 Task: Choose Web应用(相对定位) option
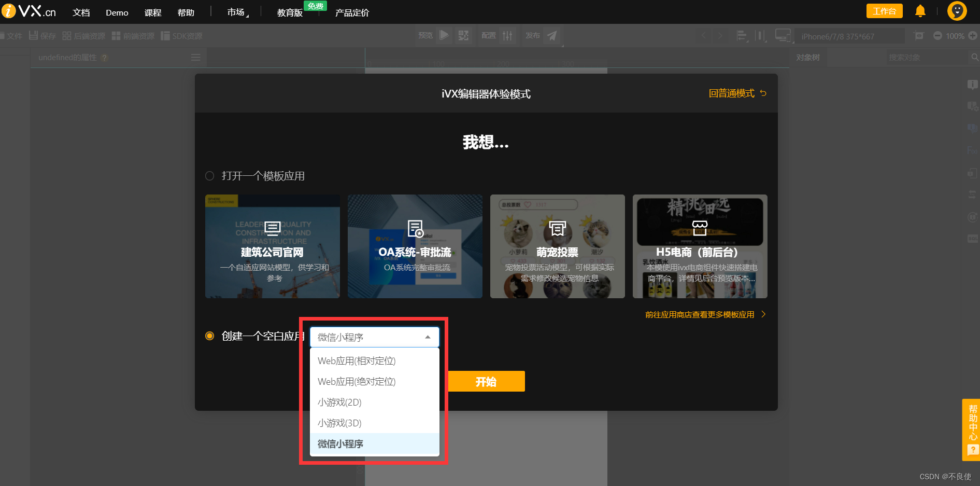[375, 360]
